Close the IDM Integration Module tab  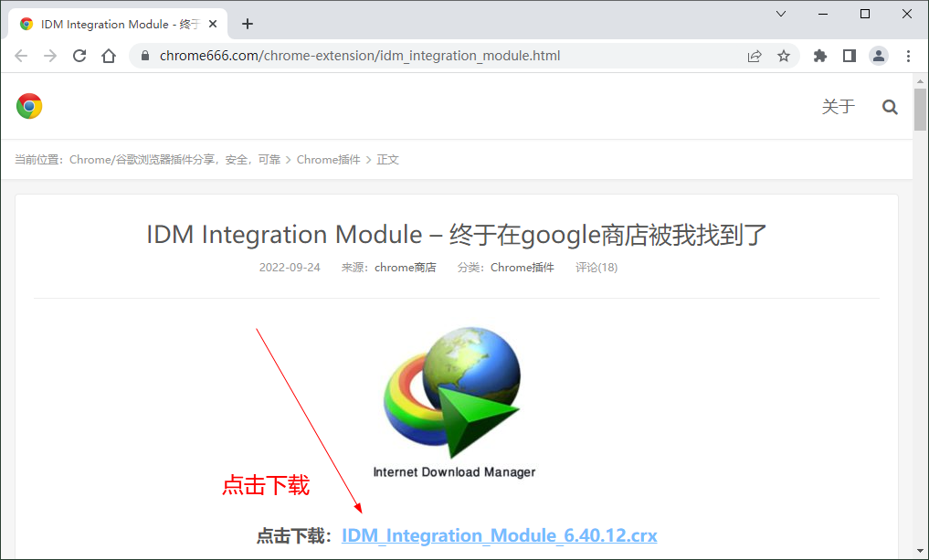click(213, 25)
